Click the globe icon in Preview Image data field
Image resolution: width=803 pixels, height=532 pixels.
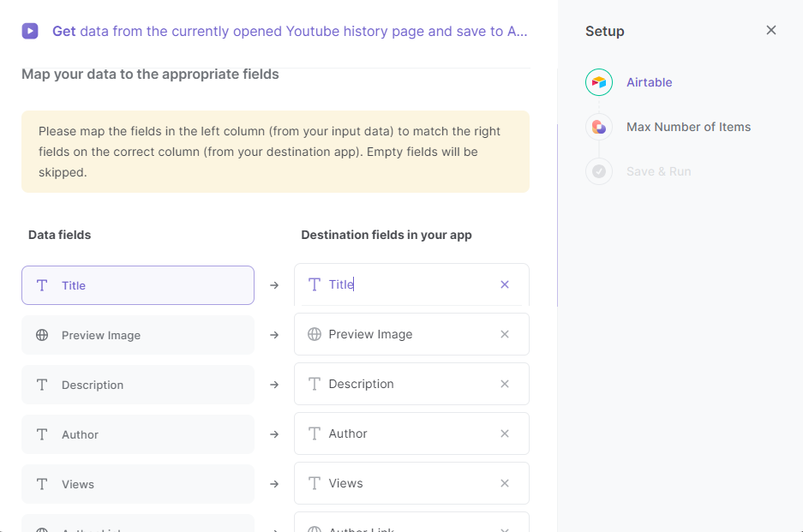pyautogui.click(x=42, y=335)
